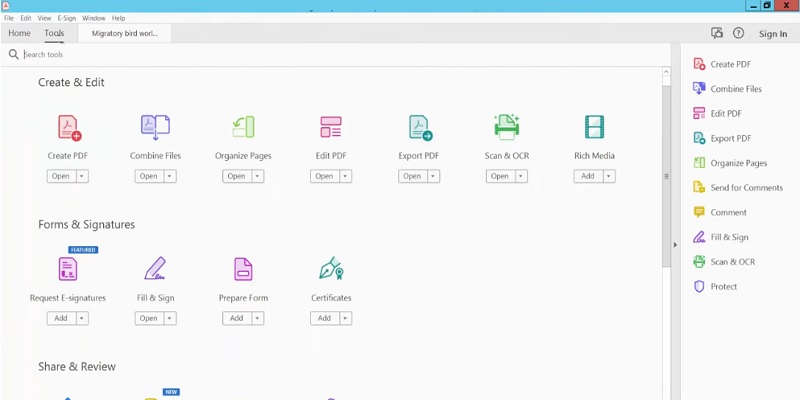Image resolution: width=800 pixels, height=400 pixels.
Task: Click the Request E-signatures icon
Action: pos(68,269)
